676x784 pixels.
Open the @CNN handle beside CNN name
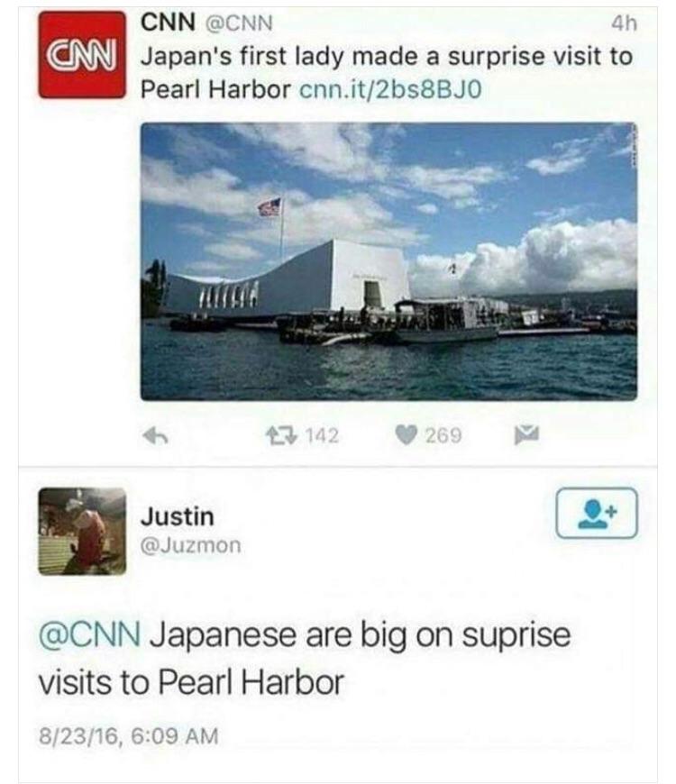(240, 23)
